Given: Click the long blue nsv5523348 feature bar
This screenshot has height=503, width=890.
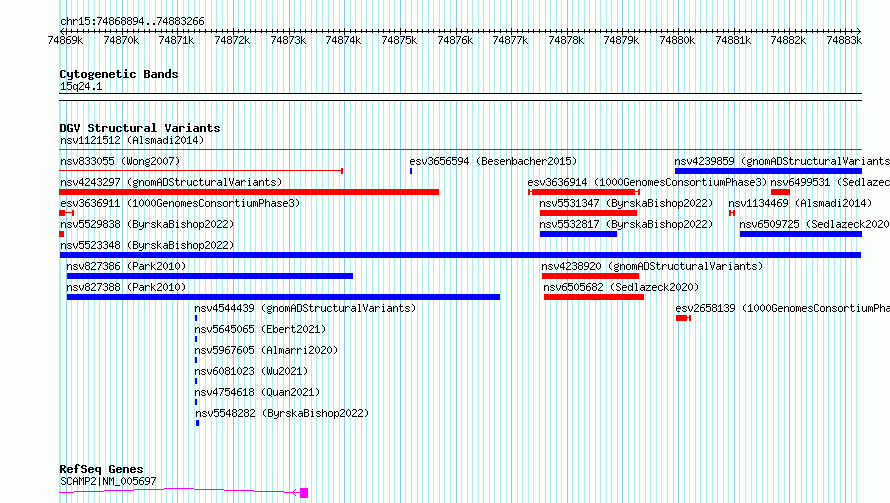Looking at the screenshot, I should (460, 255).
